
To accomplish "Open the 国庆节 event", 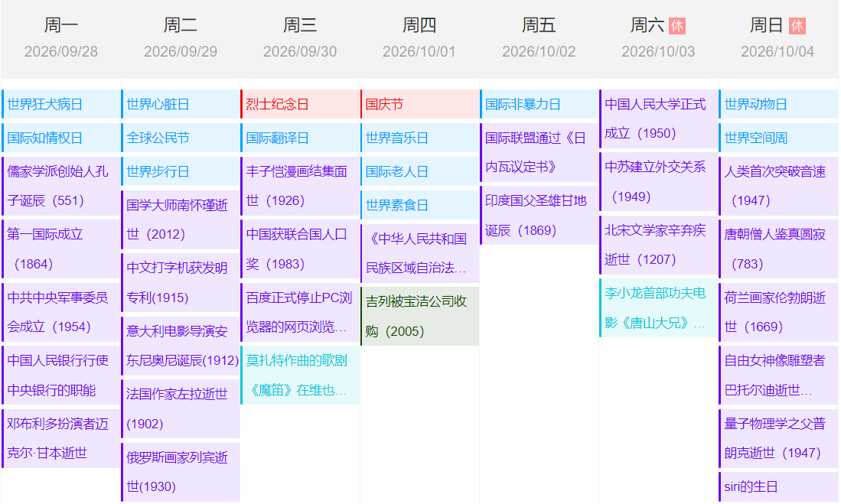I will coord(419,104).
